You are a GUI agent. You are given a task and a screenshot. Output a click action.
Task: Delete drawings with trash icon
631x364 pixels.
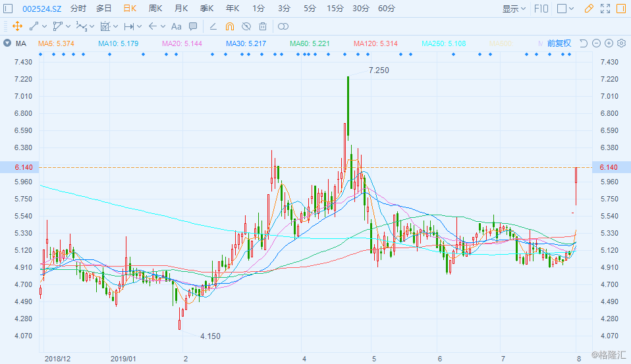[x=263, y=26]
